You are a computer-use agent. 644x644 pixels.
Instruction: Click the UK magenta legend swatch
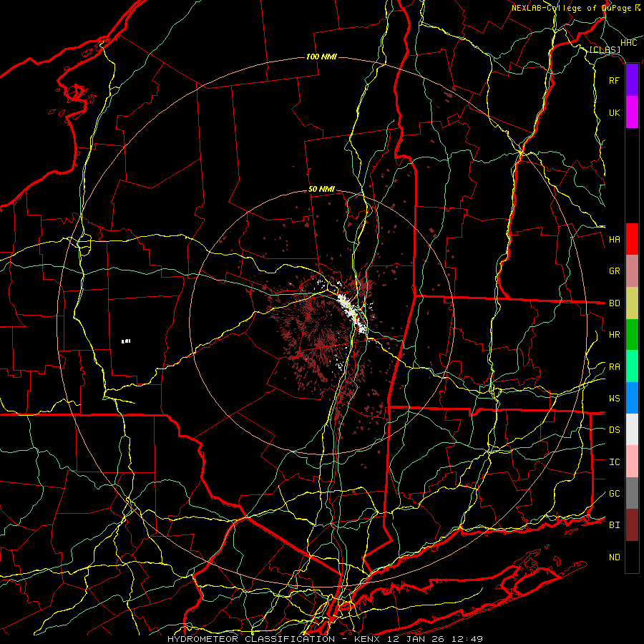click(632, 112)
